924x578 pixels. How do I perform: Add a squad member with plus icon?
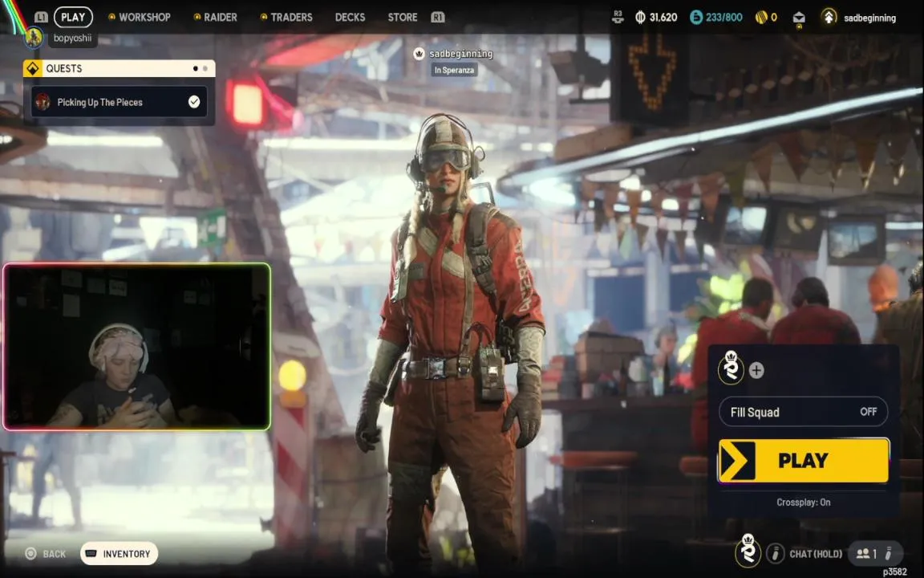(x=756, y=370)
